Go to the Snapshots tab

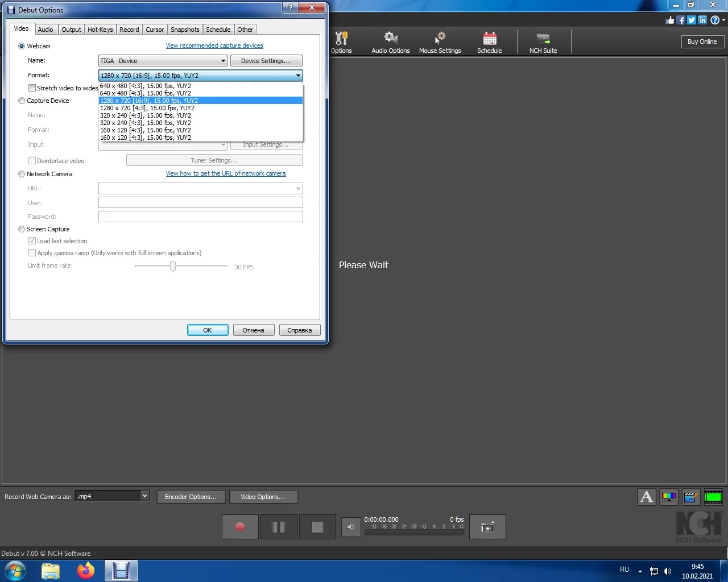185,30
